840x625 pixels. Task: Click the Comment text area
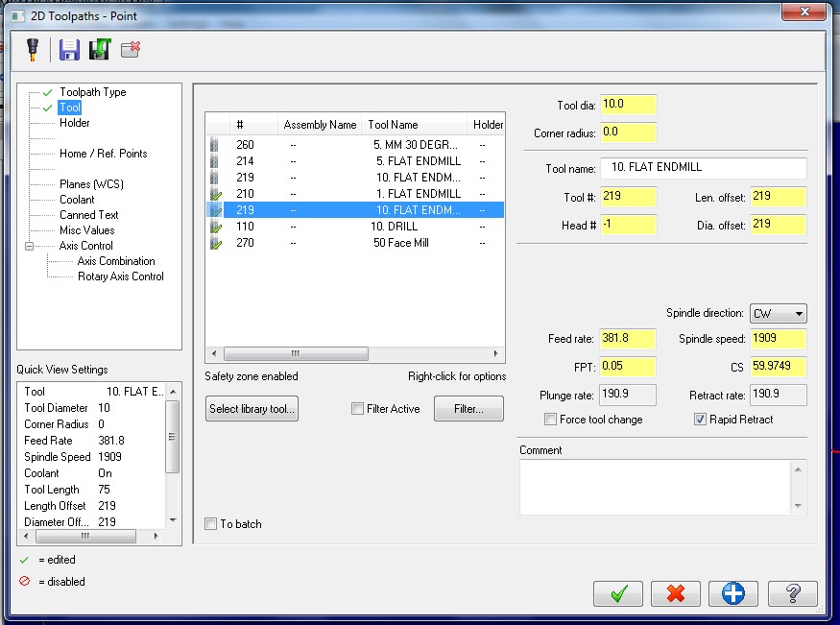(x=655, y=487)
